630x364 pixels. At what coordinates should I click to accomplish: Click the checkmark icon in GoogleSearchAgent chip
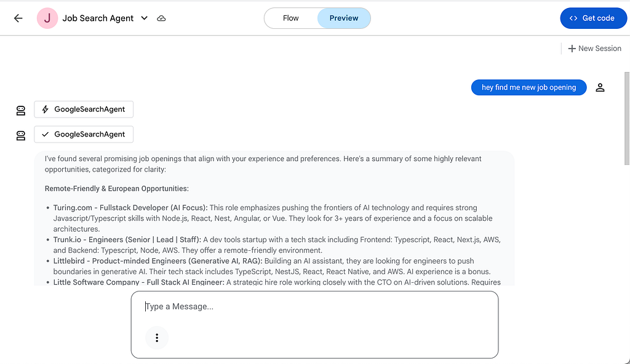click(x=46, y=134)
